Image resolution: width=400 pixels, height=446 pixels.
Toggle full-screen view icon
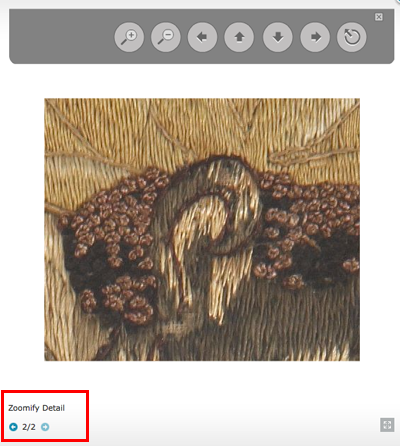click(x=387, y=425)
